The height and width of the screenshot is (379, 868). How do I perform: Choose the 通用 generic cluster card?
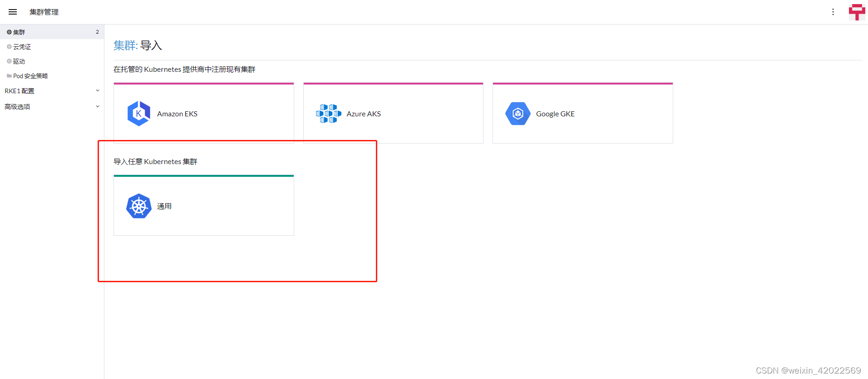204,205
